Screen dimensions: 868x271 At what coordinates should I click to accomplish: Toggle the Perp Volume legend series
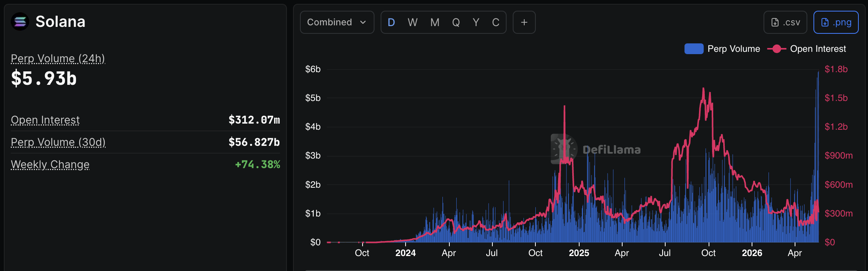(x=722, y=49)
